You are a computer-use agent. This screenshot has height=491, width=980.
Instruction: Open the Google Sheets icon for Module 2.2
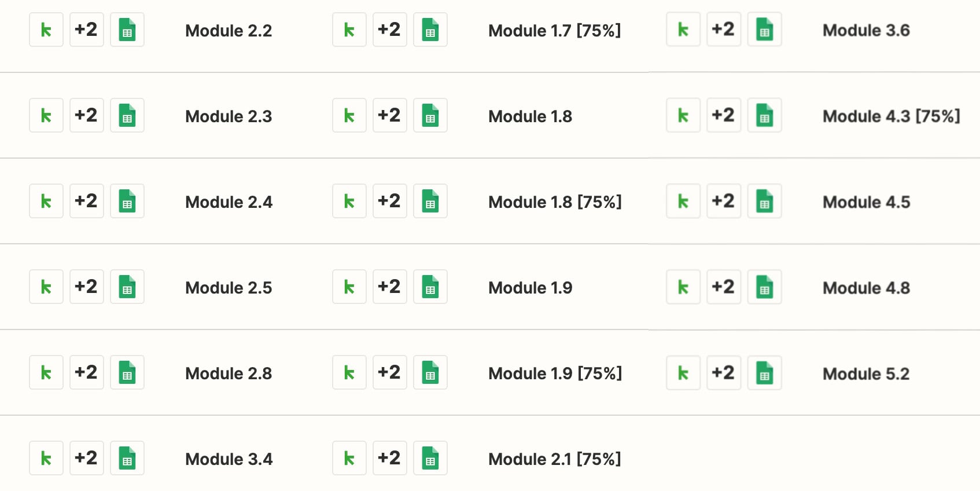tap(127, 30)
